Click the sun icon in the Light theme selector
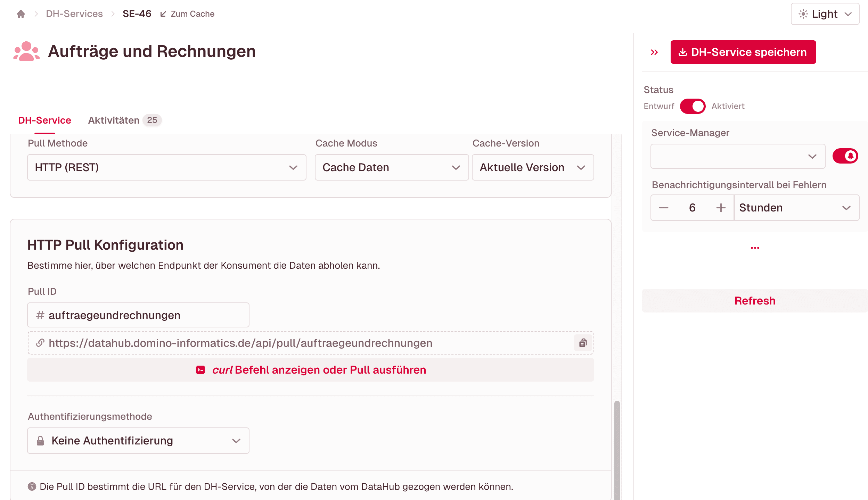The width and height of the screenshot is (868, 500). tap(803, 14)
